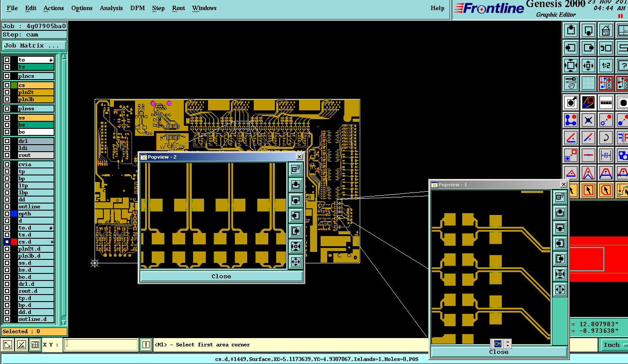The image size is (628, 364).
Task: Select the horizontal red-blue segment tool
Action: tap(588, 155)
